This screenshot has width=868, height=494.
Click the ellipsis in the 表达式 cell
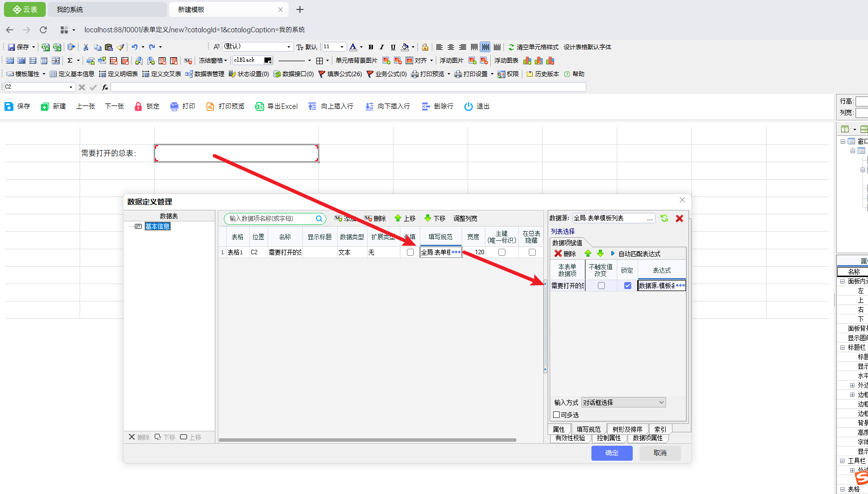tap(680, 286)
